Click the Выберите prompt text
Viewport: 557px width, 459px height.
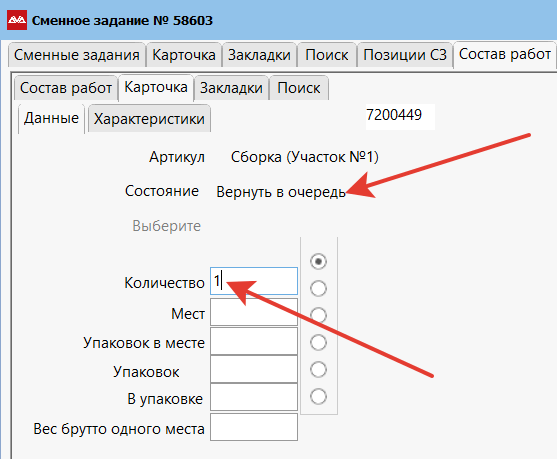pos(167,226)
